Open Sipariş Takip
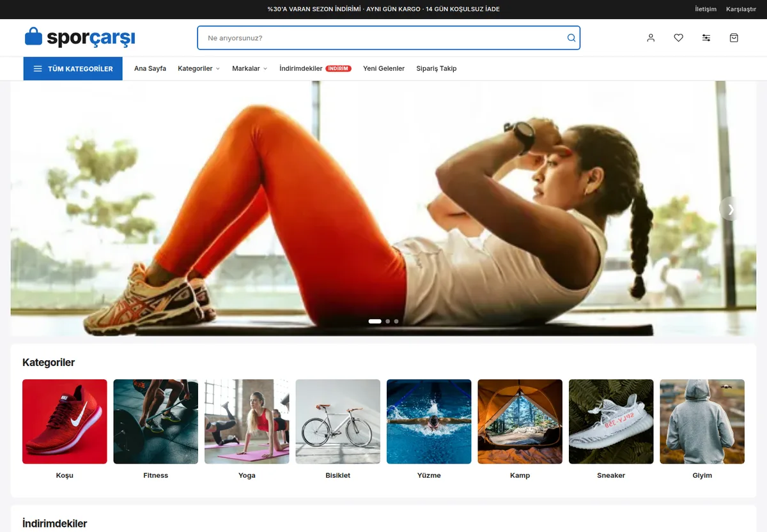Screen dimensions: 767x532 coord(437,69)
